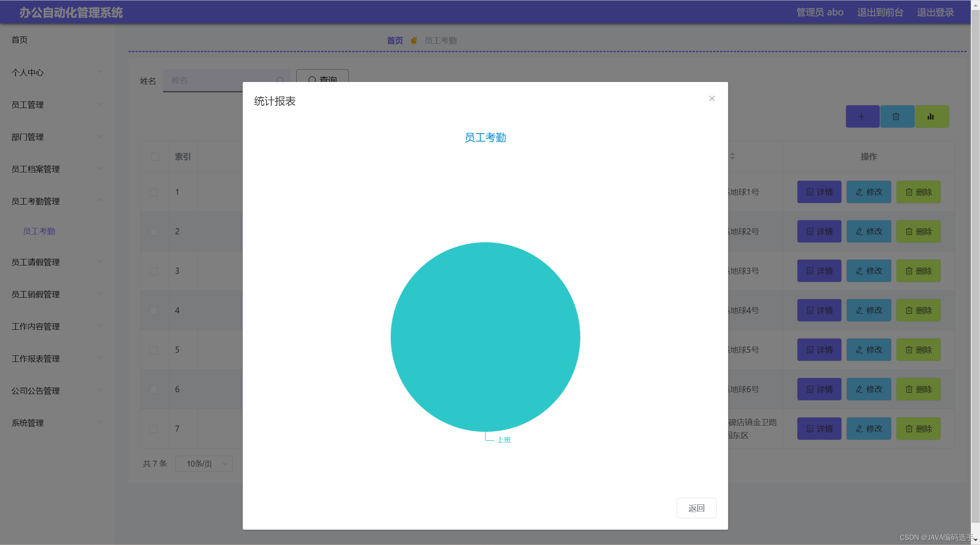Click the plus add-record icon button
This screenshot has height=545, width=980.
pos(862,116)
